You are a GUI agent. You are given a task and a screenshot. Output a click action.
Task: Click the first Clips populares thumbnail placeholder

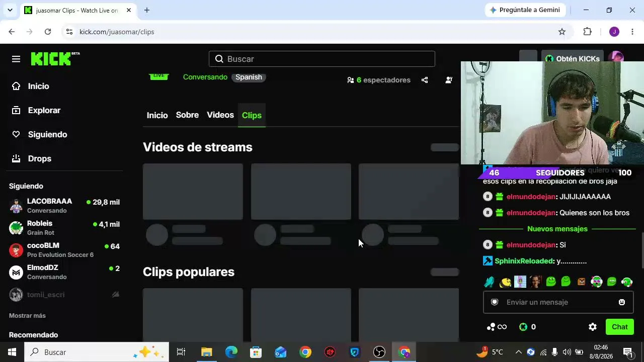(193, 314)
